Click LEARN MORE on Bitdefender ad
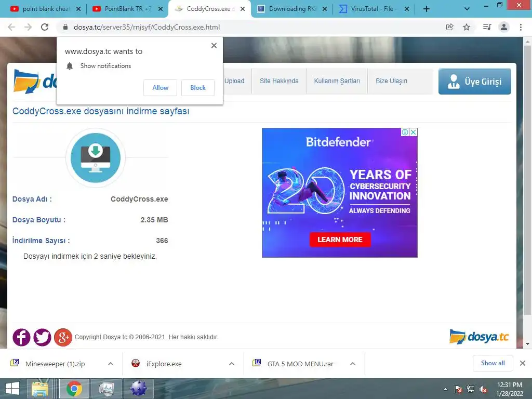 340,240
